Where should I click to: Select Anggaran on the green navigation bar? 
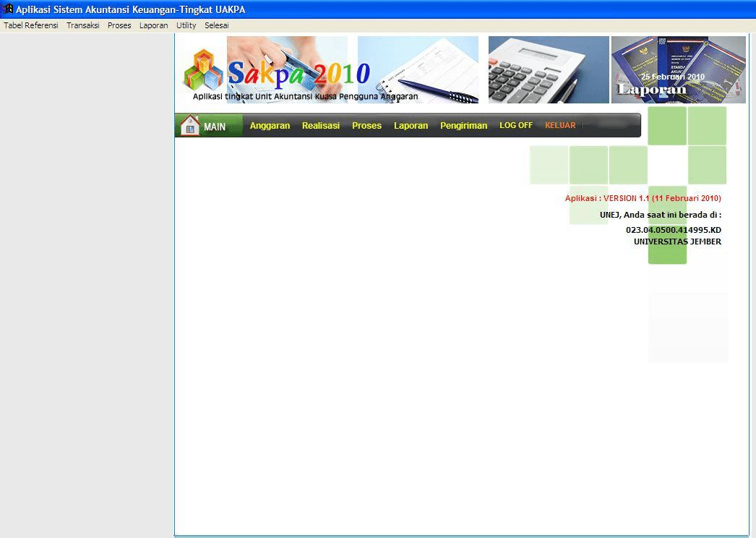(x=270, y=125)
